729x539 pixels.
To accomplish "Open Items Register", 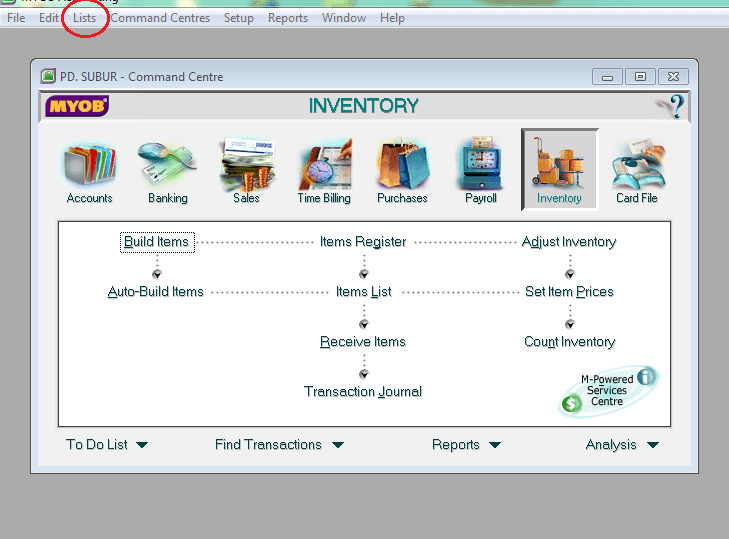I will pos(363,242).
